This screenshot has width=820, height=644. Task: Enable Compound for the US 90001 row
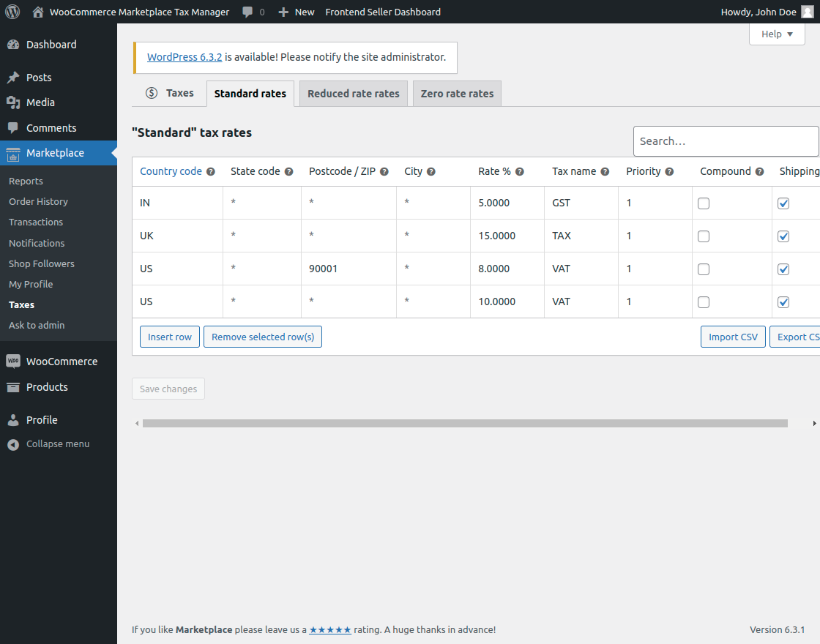pos(704,269)
